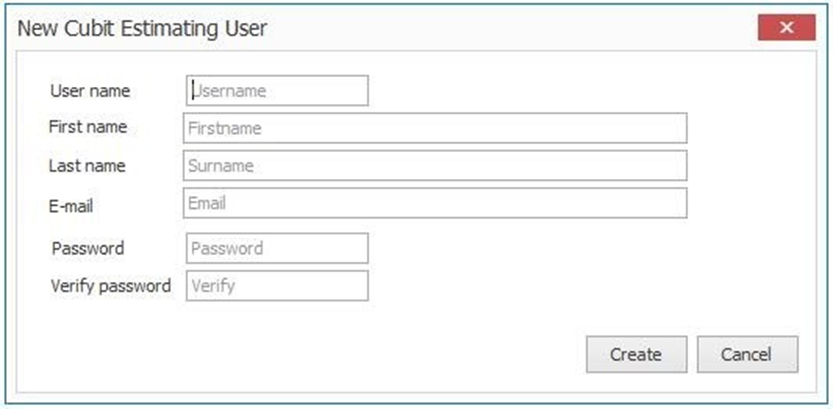This screenshot has height=409, width=833.
Task: Focus the First name text box
Action: point(435,128)
